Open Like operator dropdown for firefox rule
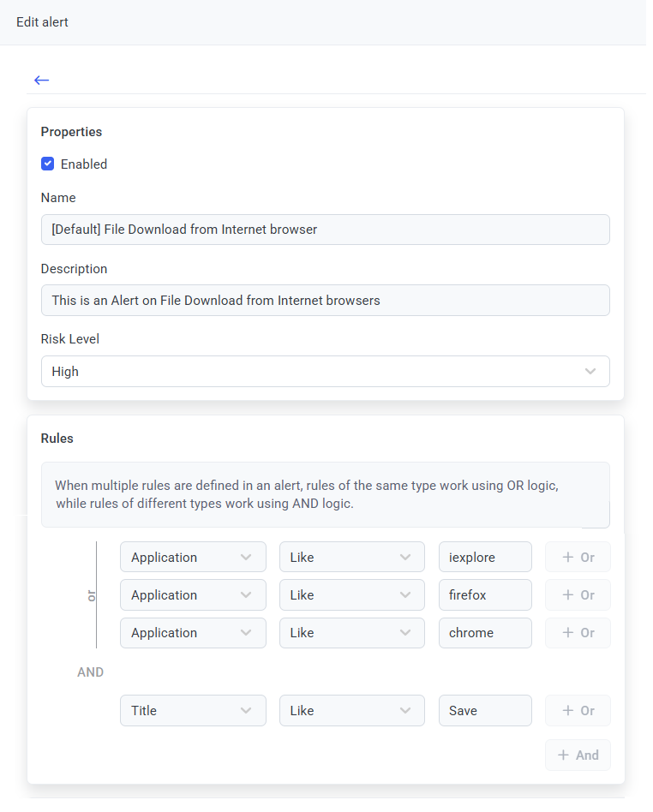 pos(351,595)
